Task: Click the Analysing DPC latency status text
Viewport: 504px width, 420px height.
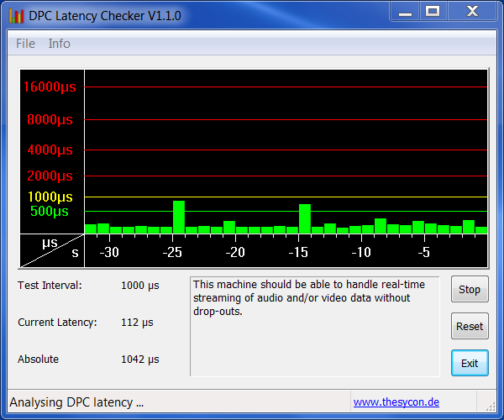Action: pyautogui.click(x=76, y=402)
